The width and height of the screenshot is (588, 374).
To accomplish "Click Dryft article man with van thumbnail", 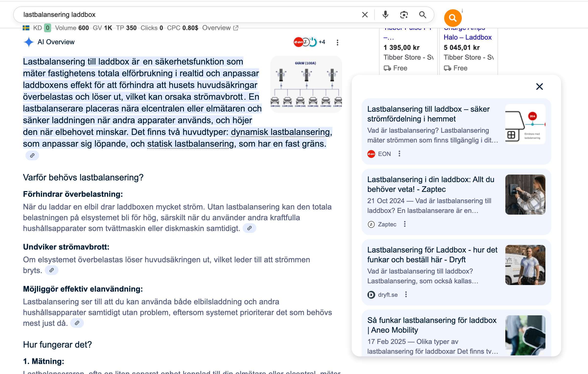I will click(x=525, y=265).
